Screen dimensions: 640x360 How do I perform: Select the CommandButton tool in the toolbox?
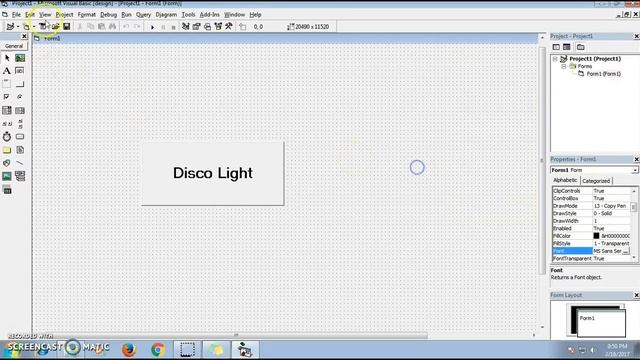click(20, 84)
